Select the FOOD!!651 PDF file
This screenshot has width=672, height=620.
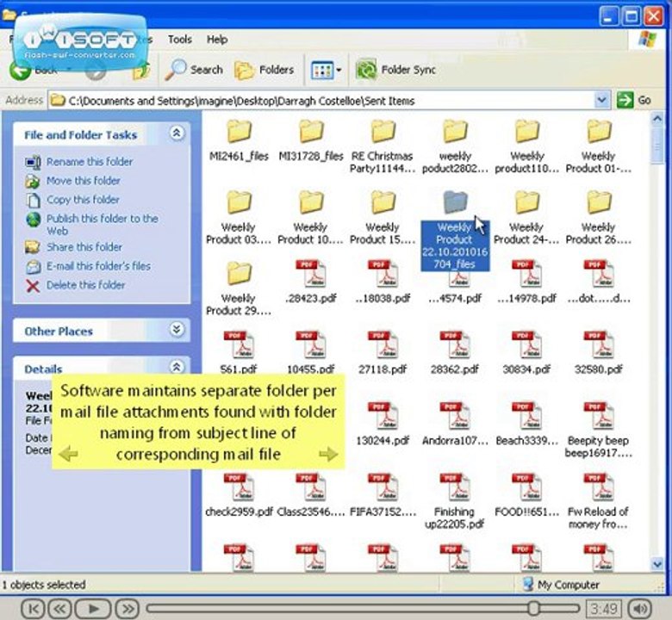click(526, 495)
